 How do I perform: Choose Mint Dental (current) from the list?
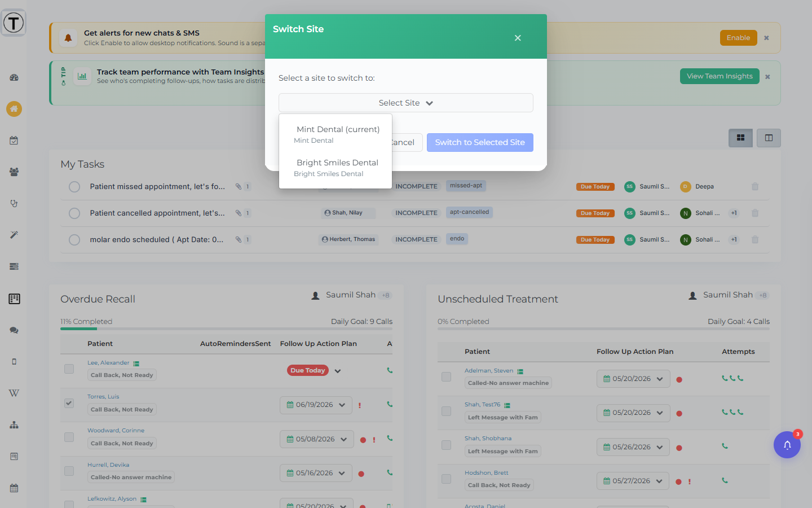[336, 134]
